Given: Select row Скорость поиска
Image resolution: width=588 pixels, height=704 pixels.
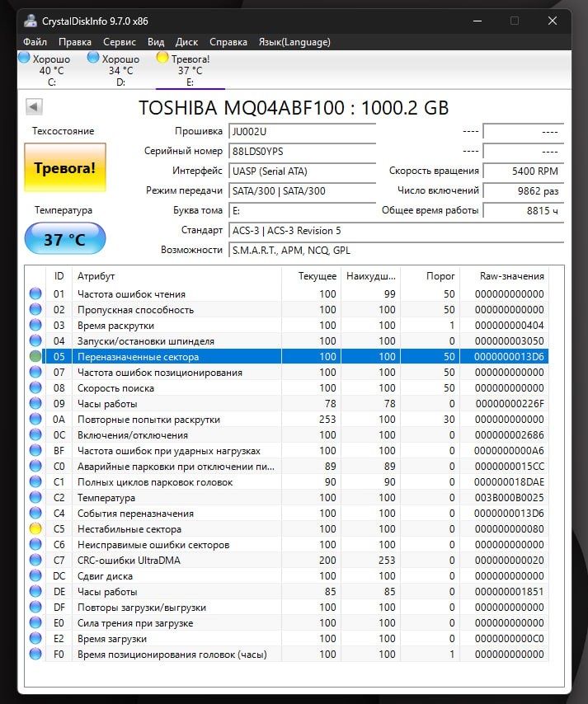Looking at the screenshot, I should [x=288, y=388].
